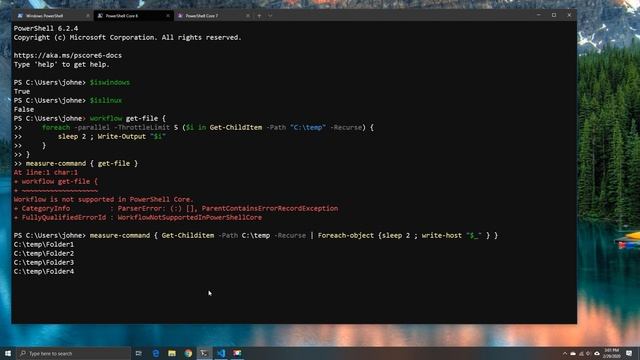Click the Windows PowerShell tab icon
Image resolution: width=640 pixels, height=360 pixels.
tap(20, 16)
